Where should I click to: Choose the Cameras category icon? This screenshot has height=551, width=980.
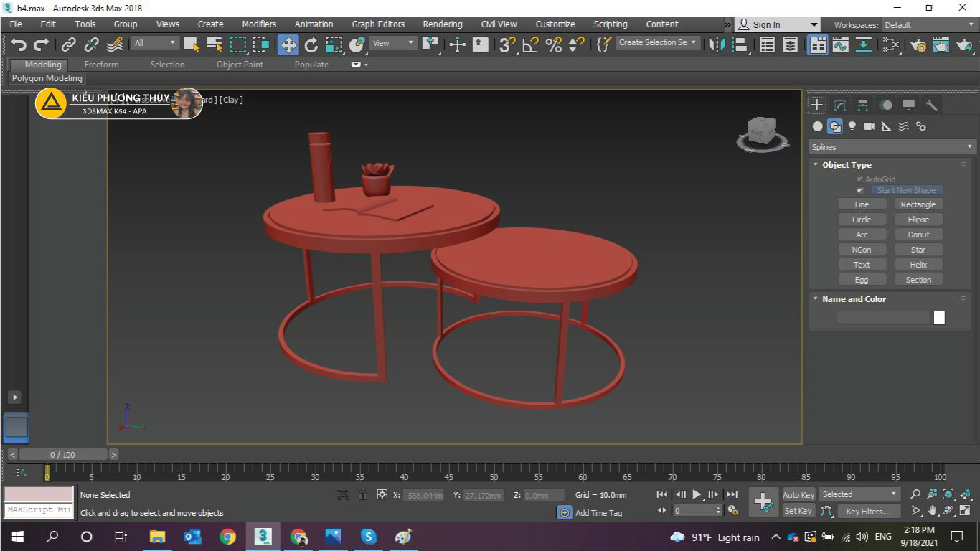(x=869, y=126)
